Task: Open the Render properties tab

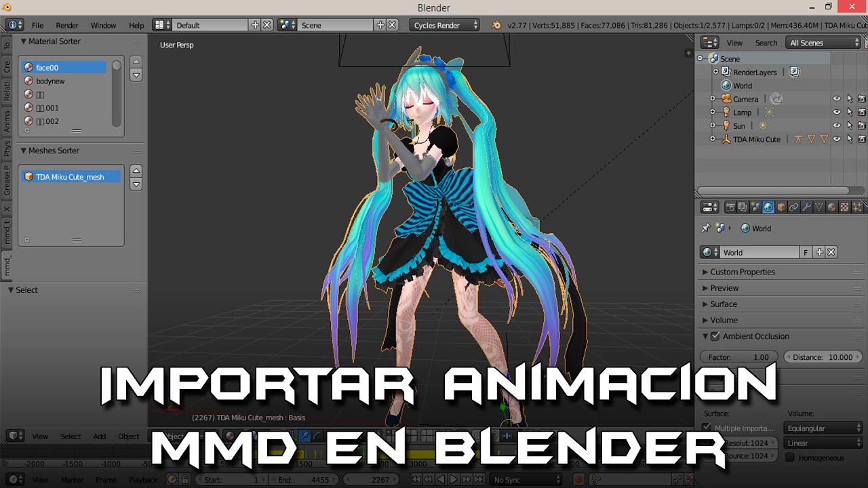Action: click(731, 207)
